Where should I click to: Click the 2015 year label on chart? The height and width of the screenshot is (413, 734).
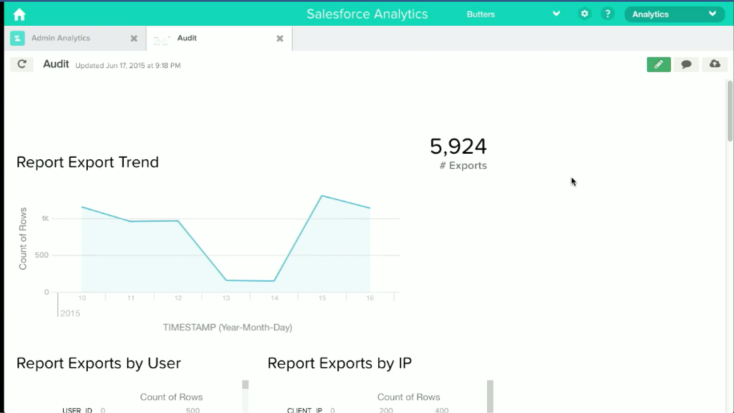70,313
